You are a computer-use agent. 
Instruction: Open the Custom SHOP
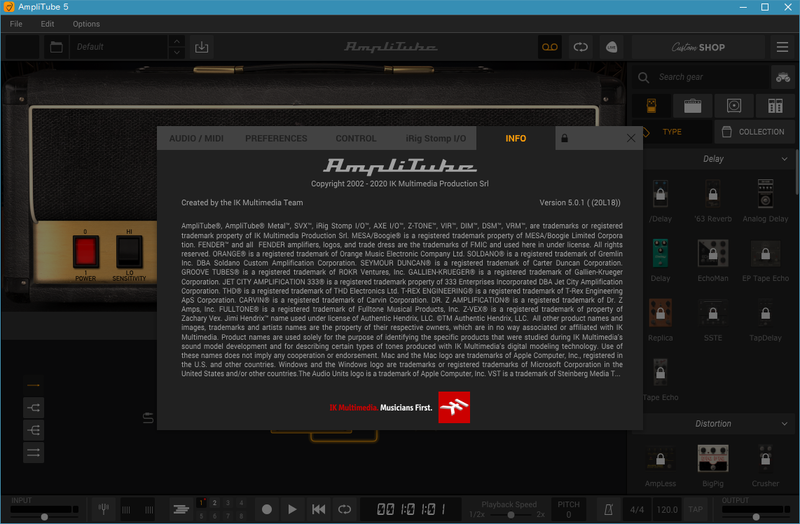[698, 47]
